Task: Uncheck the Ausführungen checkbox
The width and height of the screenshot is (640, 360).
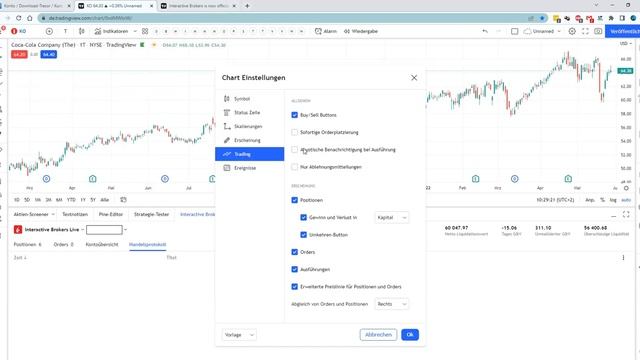Action: coord(295,269)
